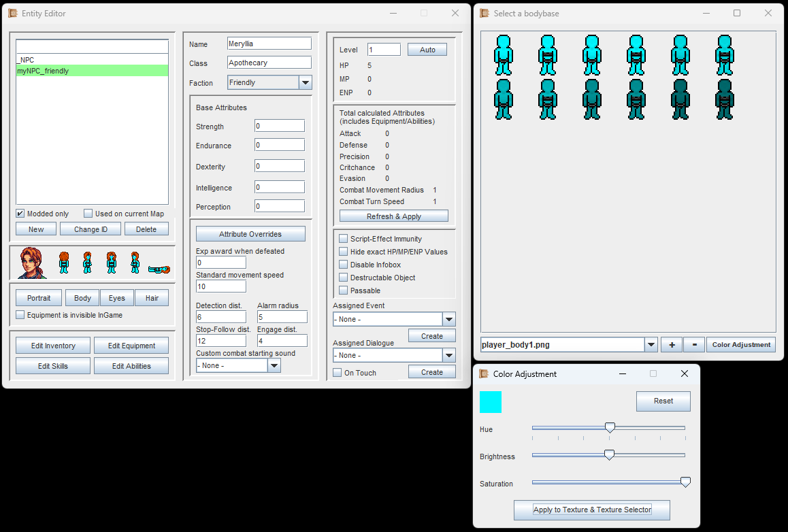Select _NPC entry in the entity list
Image resolution: width=788 pixels, height=532 pixels.
[x=92, y=60]
